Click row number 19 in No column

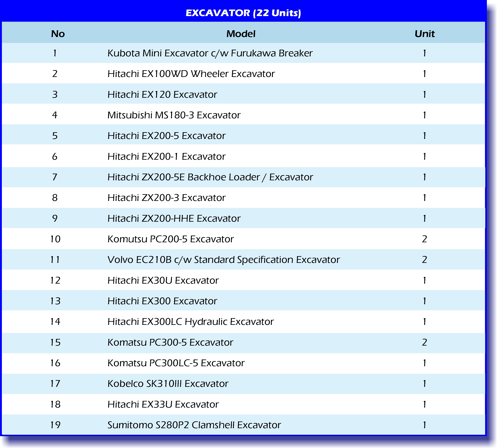pyautogui.click(x=55, y=425)
